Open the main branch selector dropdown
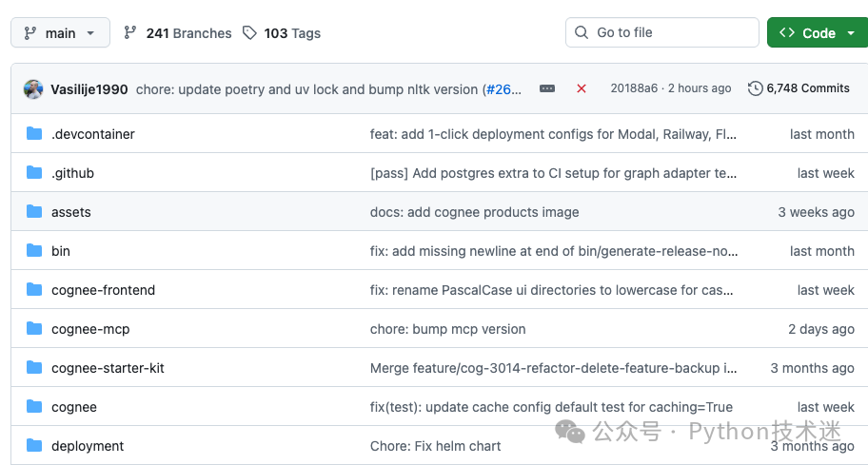 (x=60, y=32)
